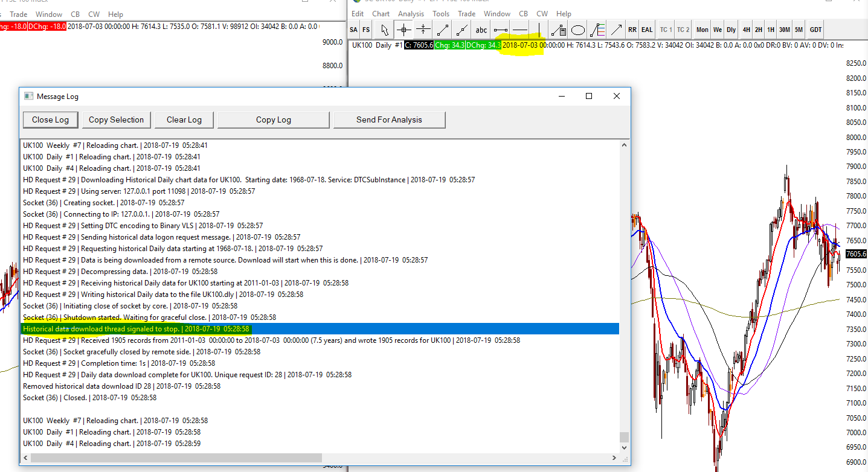Open the CW menu in right window
Image resolution: width=868 pixels, height=472 pixels.
pyautogui.click(x=542, y=13)
